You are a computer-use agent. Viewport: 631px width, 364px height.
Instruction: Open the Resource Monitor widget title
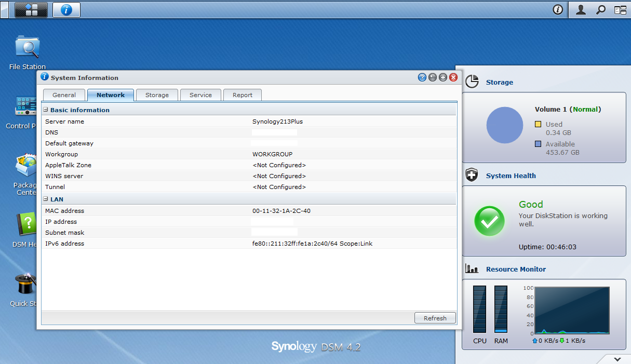tap(516, 269)
